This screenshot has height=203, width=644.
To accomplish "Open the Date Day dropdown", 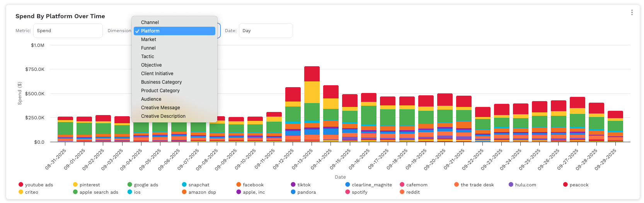I will tap(266, 31).
